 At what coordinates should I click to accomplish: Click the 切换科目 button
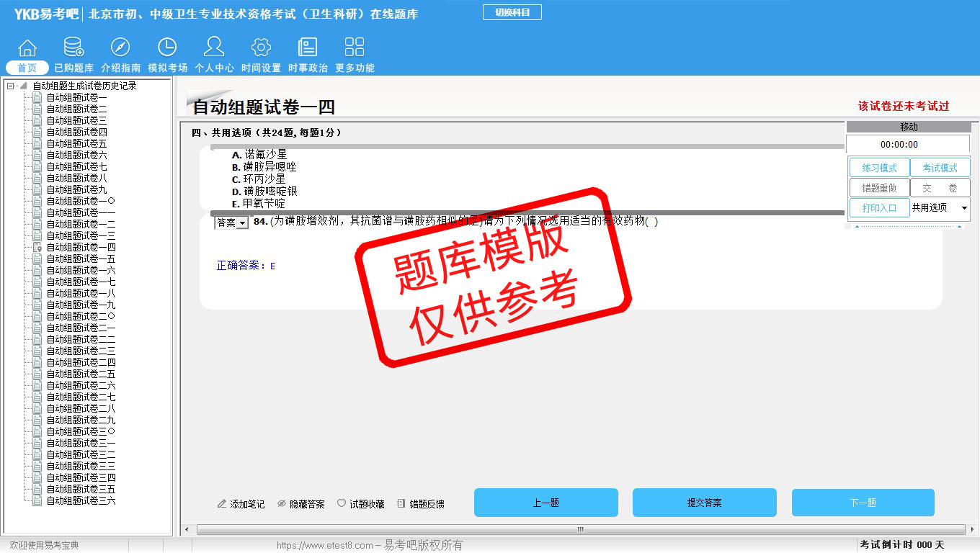[x=512, y=12]
